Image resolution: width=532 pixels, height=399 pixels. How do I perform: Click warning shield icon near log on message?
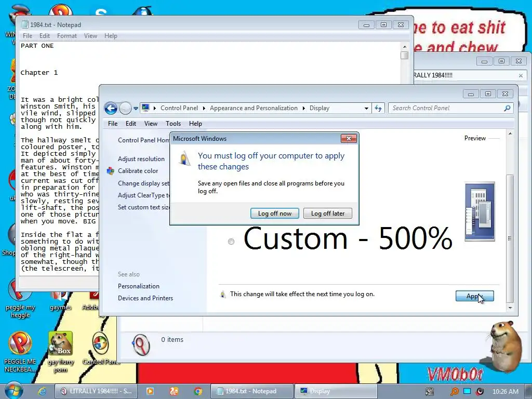tap(223, 294)
